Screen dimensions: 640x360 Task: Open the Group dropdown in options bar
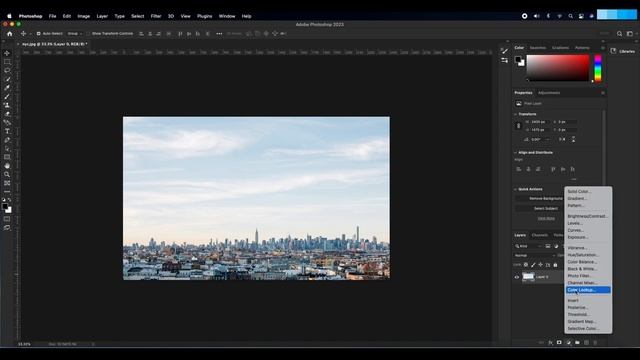click(x=75, y=34)
